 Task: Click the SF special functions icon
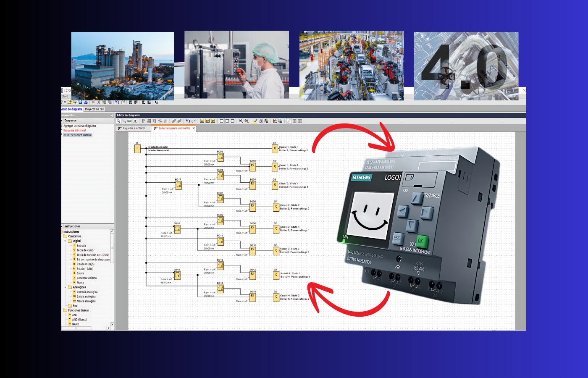coord(213,121)
